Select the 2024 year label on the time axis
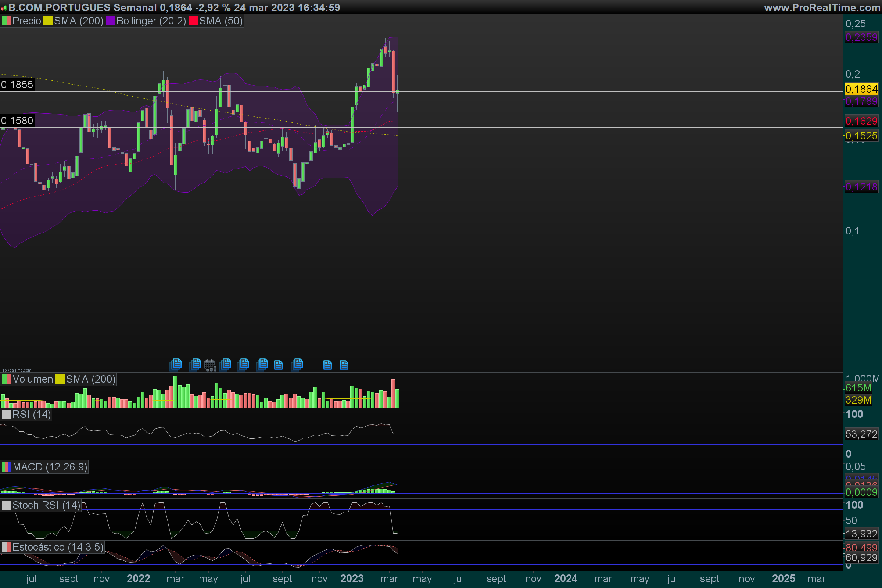 pos(566,578)
